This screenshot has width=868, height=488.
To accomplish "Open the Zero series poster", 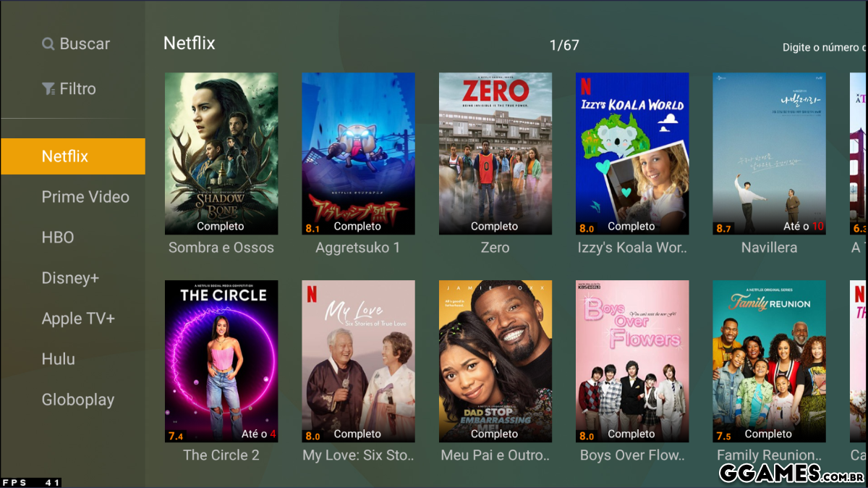I will (x=495, y=153).
